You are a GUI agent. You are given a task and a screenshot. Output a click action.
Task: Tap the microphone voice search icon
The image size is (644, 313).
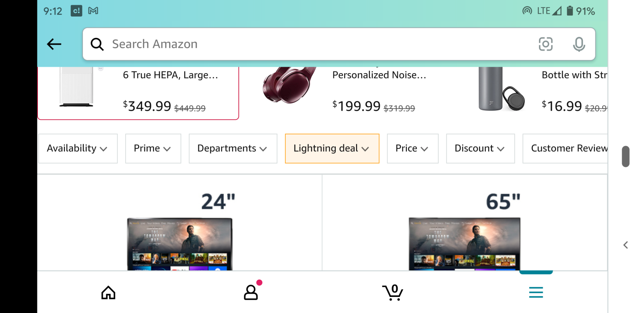(x=579, y=44)
